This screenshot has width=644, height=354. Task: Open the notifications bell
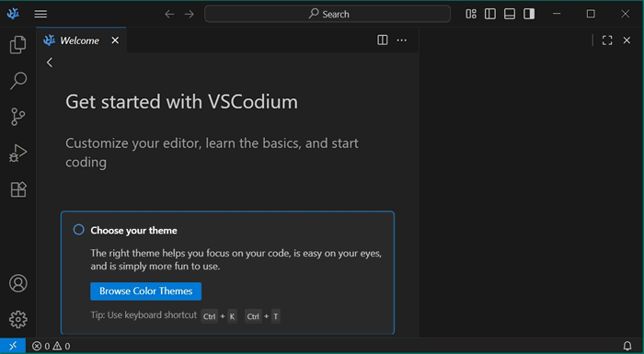(627, 346)
